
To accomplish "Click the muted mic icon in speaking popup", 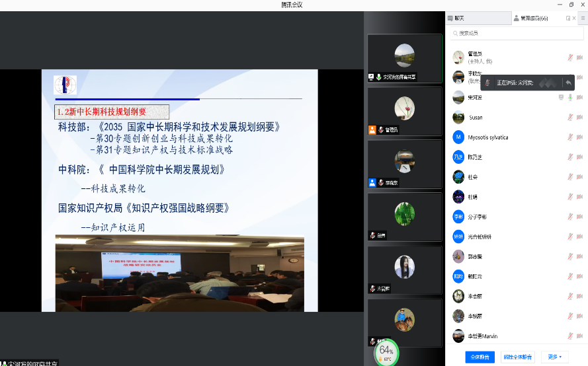I will 487,83.
